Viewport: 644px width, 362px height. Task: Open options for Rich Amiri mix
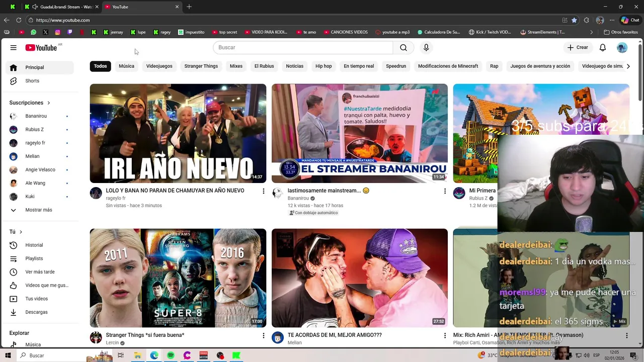[x=626, y=335]
